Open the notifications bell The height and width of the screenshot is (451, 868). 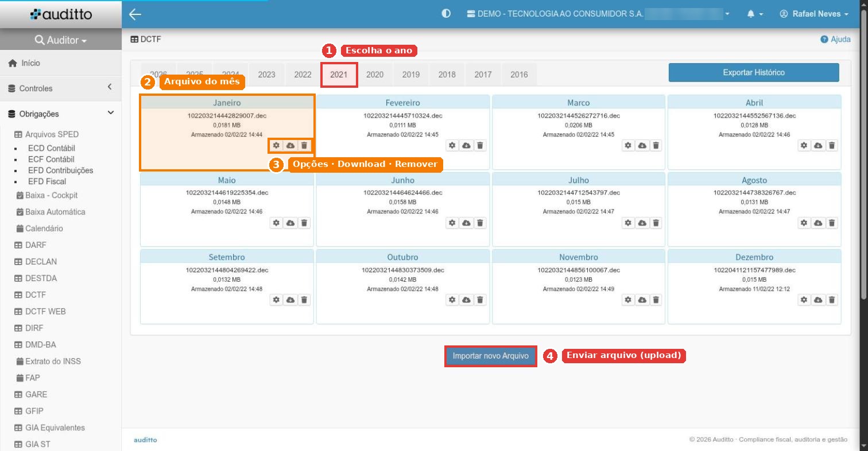pyautogui.click(x=755, y=14)
